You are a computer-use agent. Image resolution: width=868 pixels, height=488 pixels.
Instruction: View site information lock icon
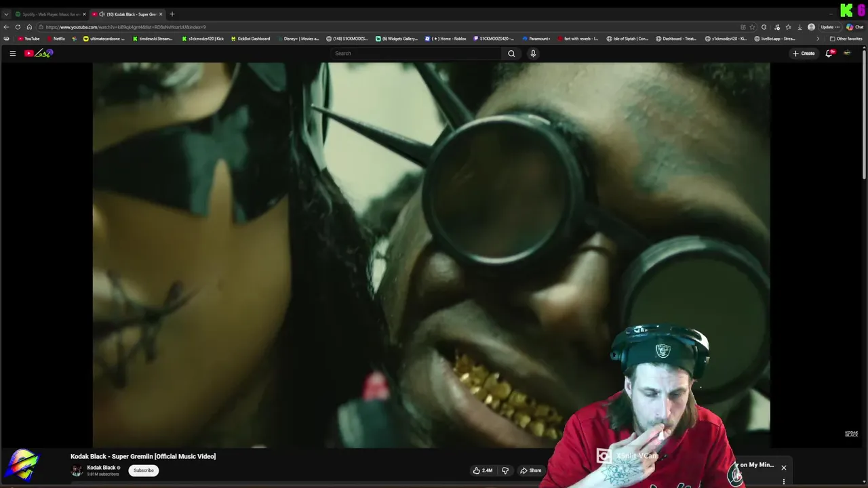point(41,27)
